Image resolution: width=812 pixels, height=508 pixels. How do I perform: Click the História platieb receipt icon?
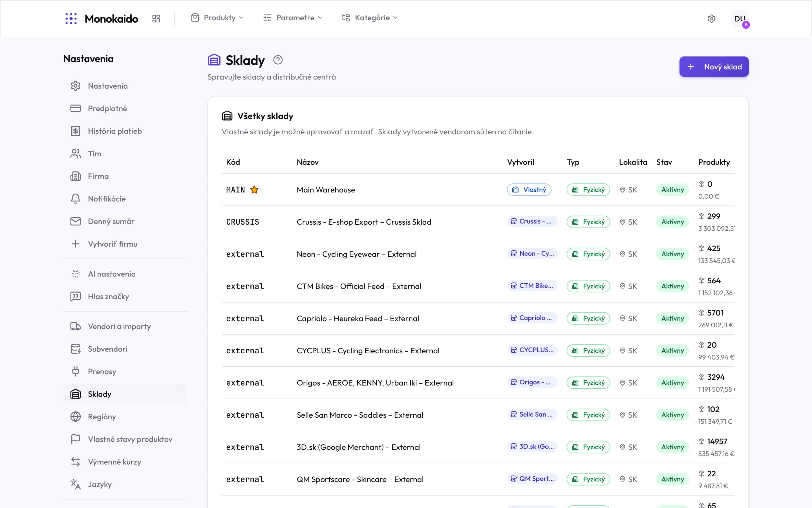76,131
